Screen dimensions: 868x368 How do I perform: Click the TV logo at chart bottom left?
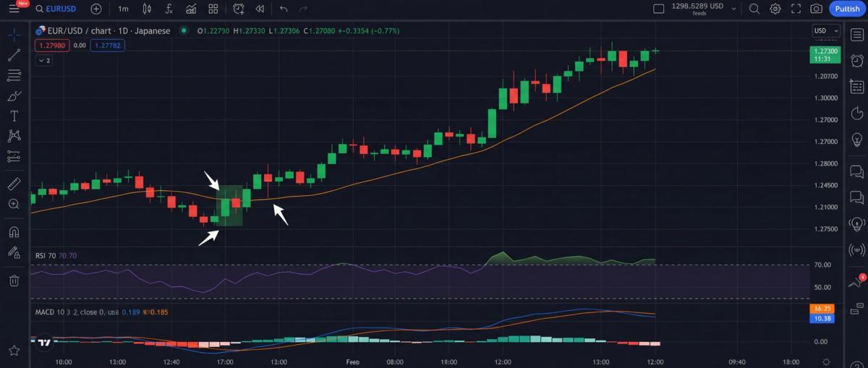click(44, 343)
